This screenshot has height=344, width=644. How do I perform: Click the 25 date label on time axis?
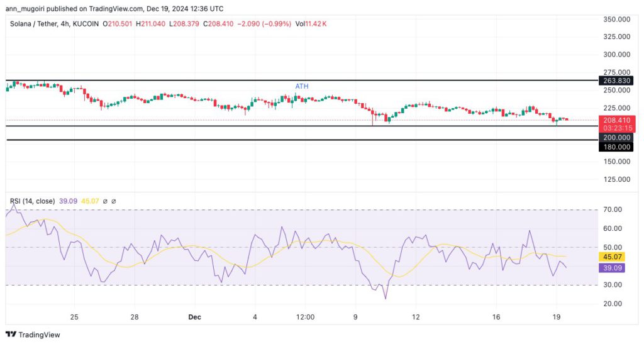click(74, 317)
